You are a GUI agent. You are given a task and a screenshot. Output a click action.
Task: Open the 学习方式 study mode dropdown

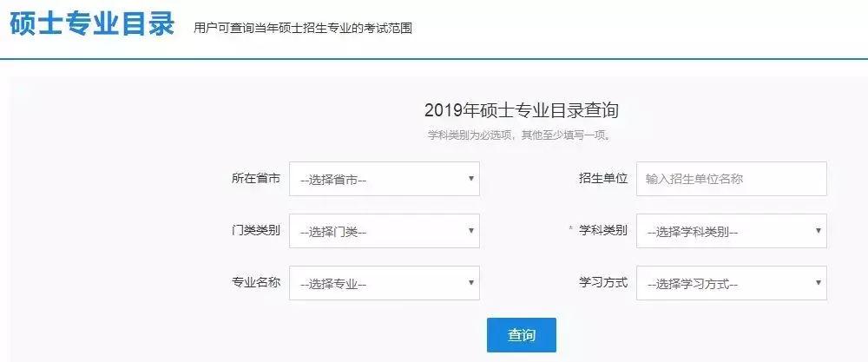click(x=731, y=284)
